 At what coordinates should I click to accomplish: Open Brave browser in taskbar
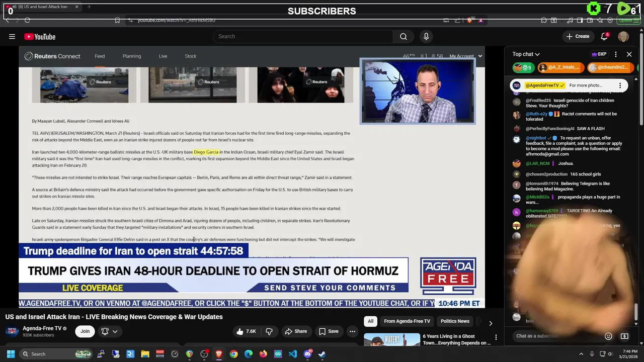(219, 354)
